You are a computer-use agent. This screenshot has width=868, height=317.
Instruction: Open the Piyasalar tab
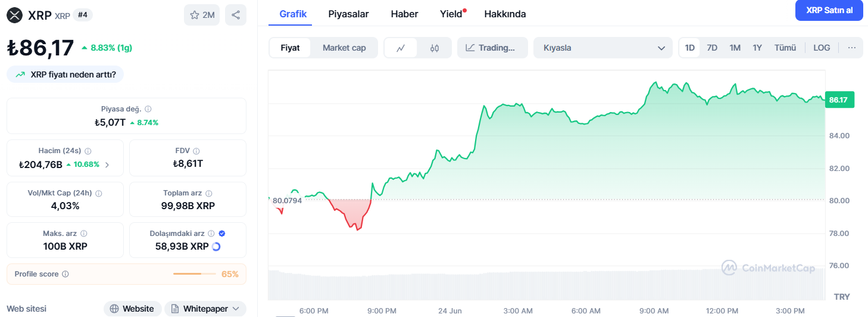coord(348,14)
